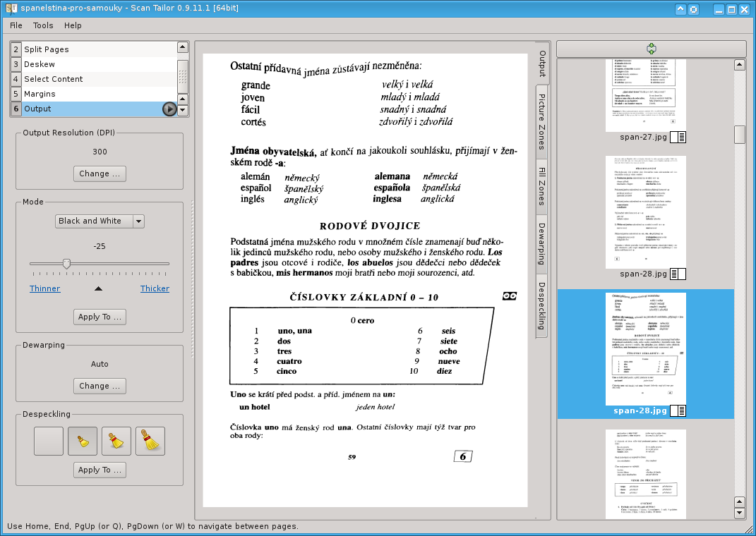Click Apply To button in Mode section

pos(100,317)
